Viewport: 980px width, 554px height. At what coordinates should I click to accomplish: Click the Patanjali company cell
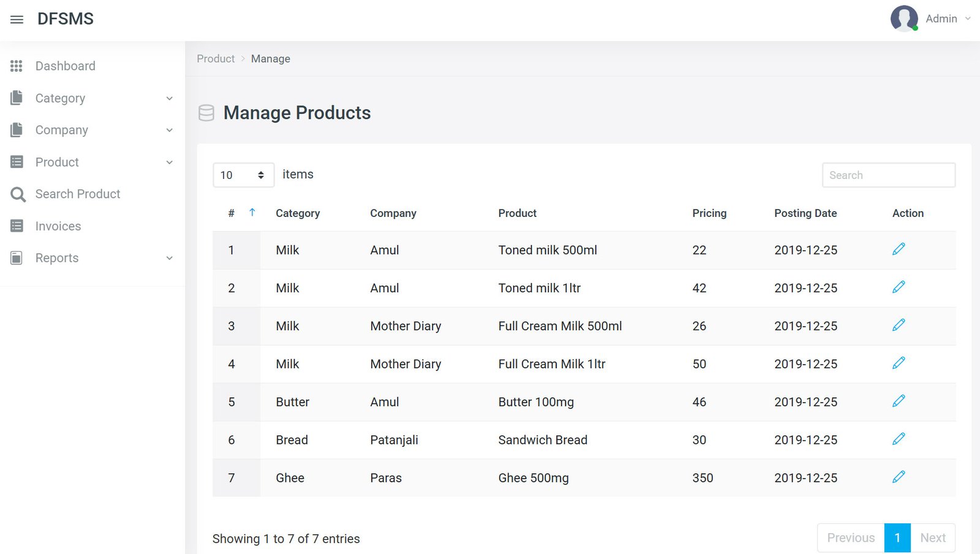pyautogui.click(x=394, y=440)
